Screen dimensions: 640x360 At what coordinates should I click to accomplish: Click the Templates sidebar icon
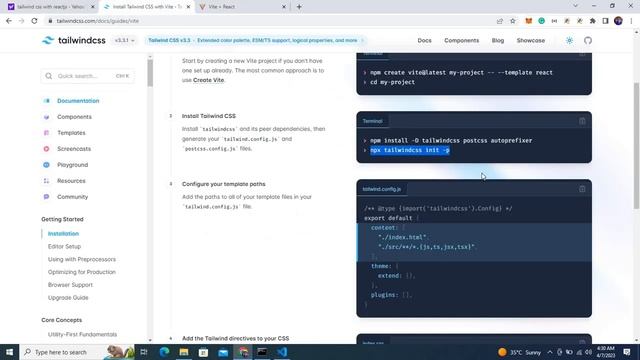click(x=46, y=133)
